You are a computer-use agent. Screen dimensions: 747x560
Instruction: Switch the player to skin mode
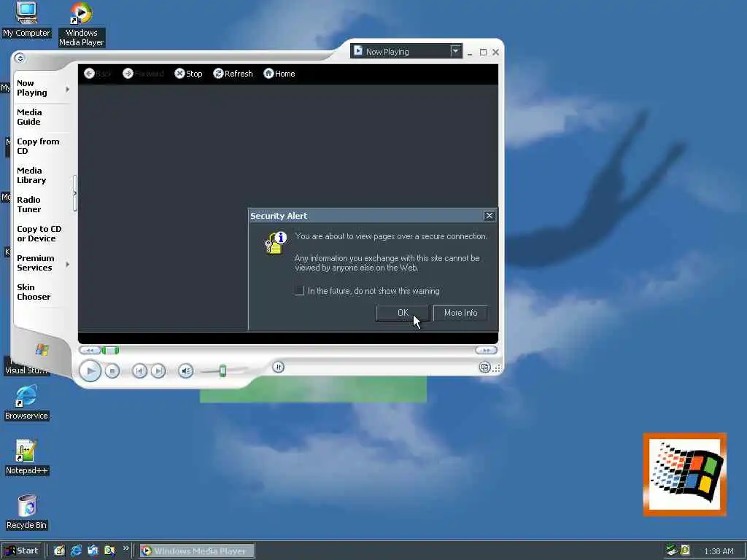pos(484,367)
